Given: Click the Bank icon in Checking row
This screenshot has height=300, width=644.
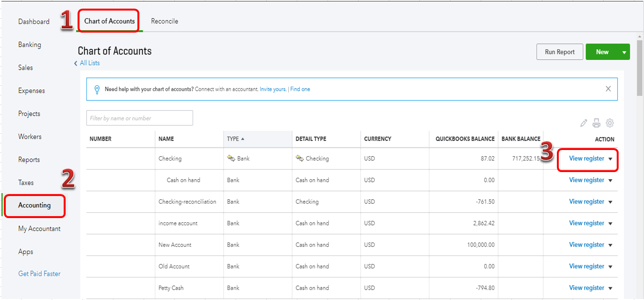Looking at the screenshot, I should click(231, 159).
